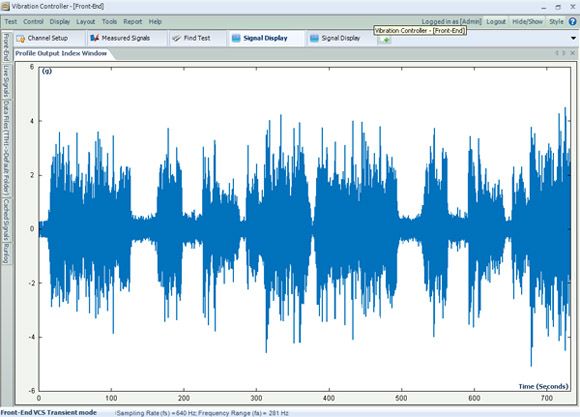The image size is (580, 417).
Task: Open the Help menu
Action: tap(155, 21)
